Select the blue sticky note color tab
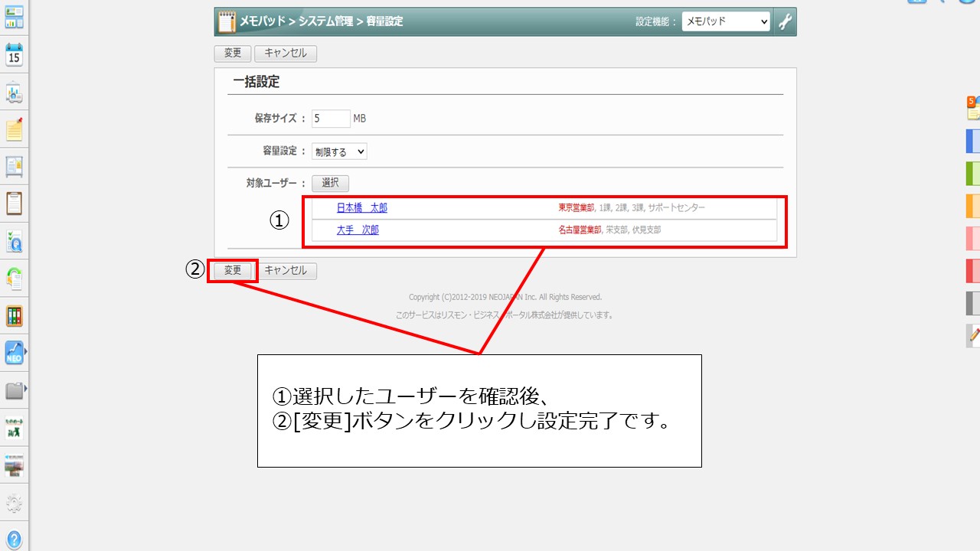Screen dimensions: 980x551 pos(973,142)
